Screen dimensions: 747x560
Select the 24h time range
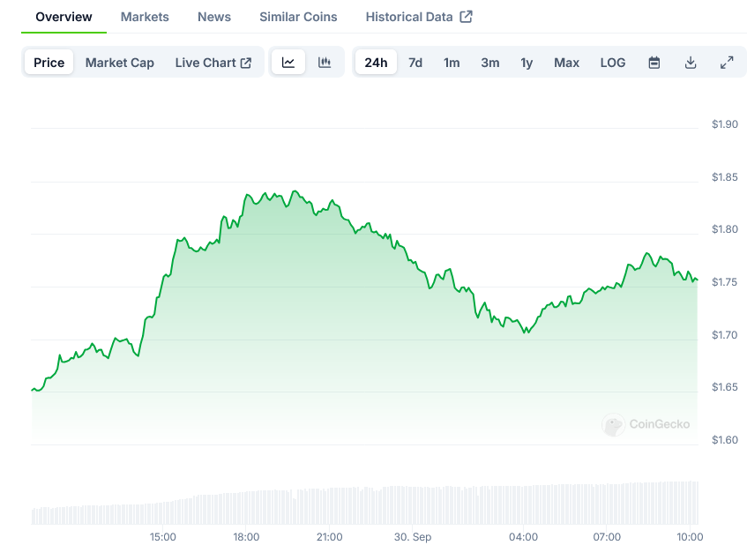pyautogui.click(x=376, y=63)
